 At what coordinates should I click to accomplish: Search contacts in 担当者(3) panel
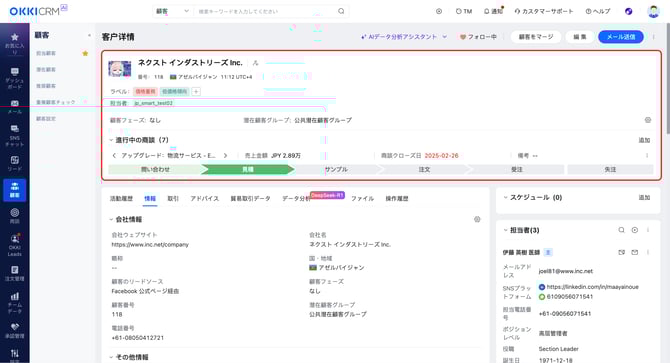tap(621, 230)
